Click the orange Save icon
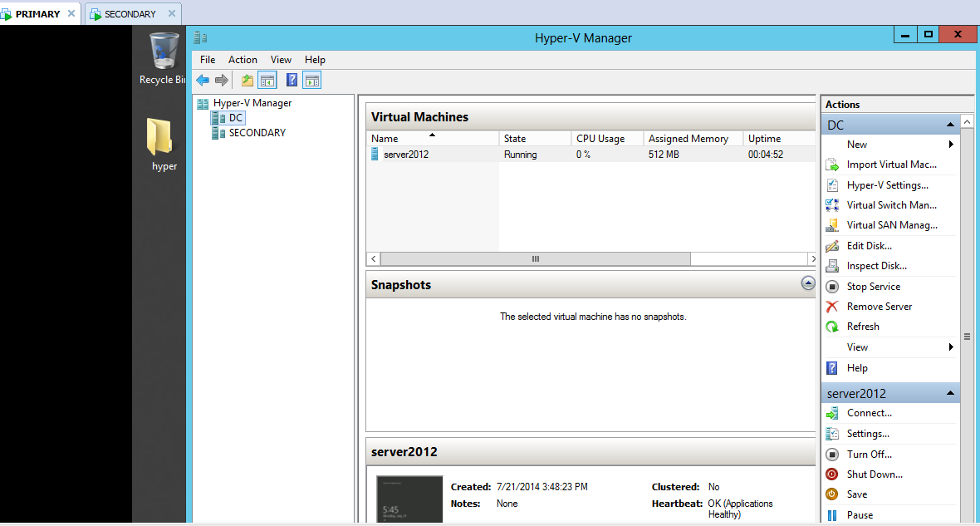980x526 pixels. [832, 494]
